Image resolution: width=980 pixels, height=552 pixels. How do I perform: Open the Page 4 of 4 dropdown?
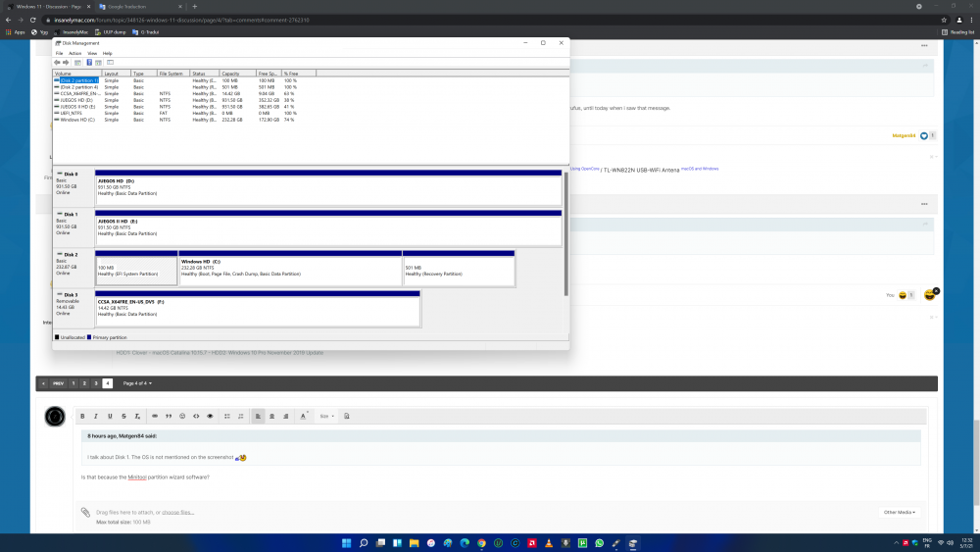(137, 383)
